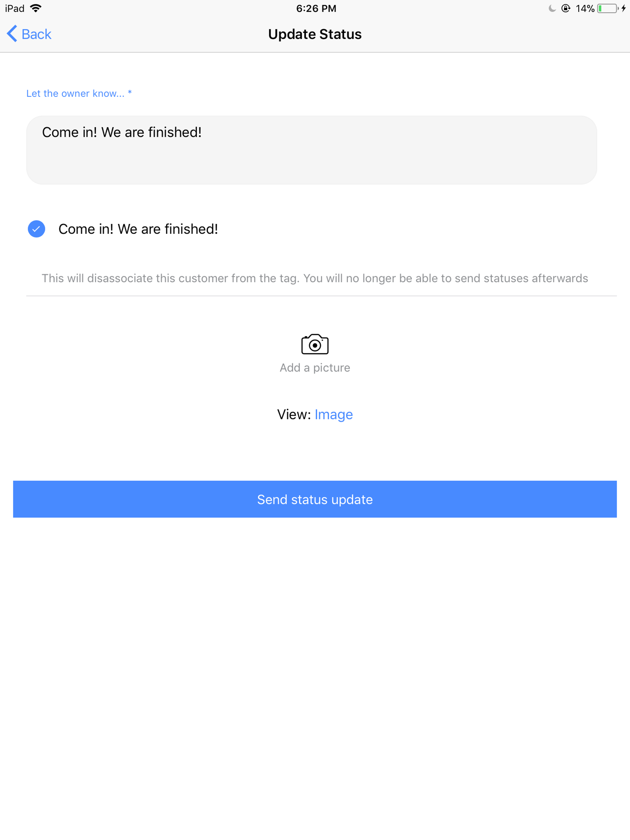Open the Image view link
Image resolution: width=630 pixels, height=840 pixels.
tap(333, 414)
